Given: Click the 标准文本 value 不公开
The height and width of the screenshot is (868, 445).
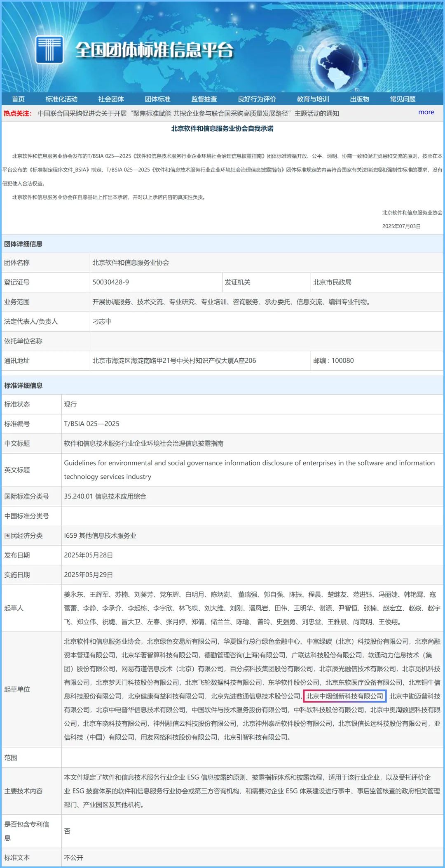Looking at the screenshot, I should coord(73,857).
